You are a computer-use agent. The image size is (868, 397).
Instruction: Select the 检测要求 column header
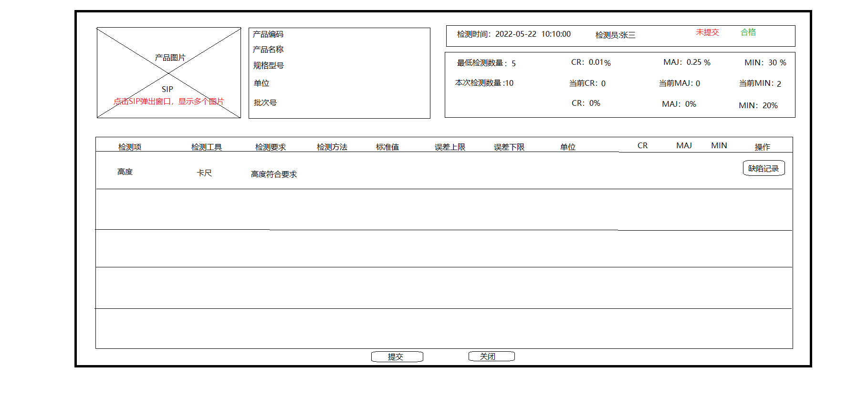tap(270, 147)
